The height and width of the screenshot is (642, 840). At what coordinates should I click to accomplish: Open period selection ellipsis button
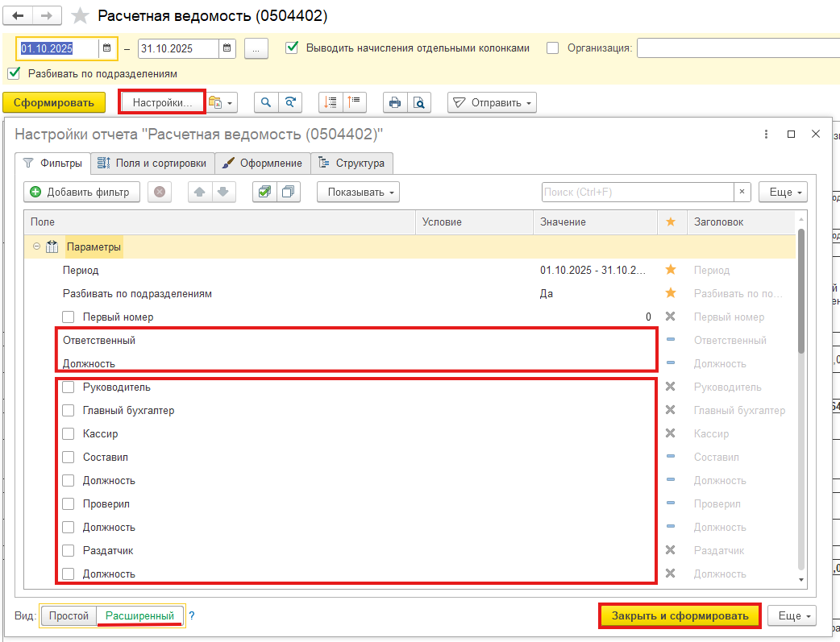click(256, 48)
